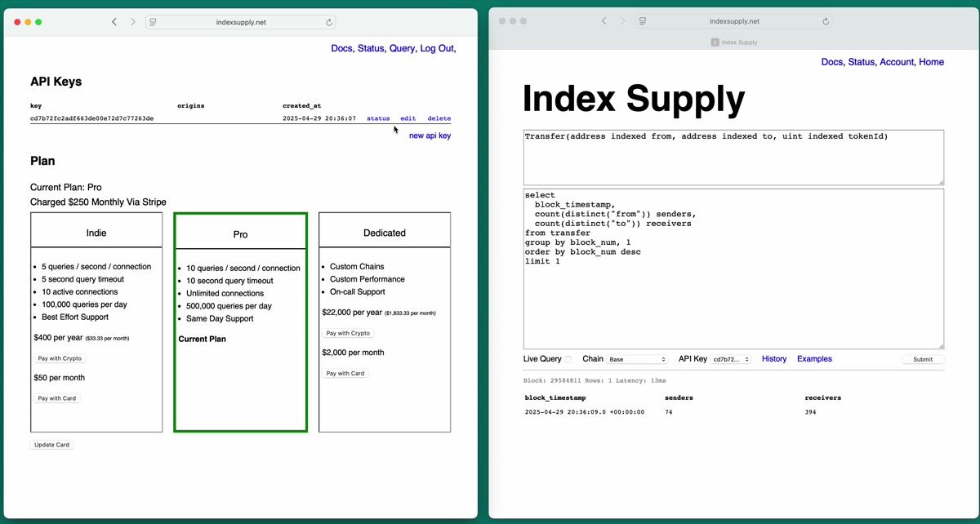Click the Pro plan heading
The image size is (980, 524).
pyautogui.click(x=240, y=234)
